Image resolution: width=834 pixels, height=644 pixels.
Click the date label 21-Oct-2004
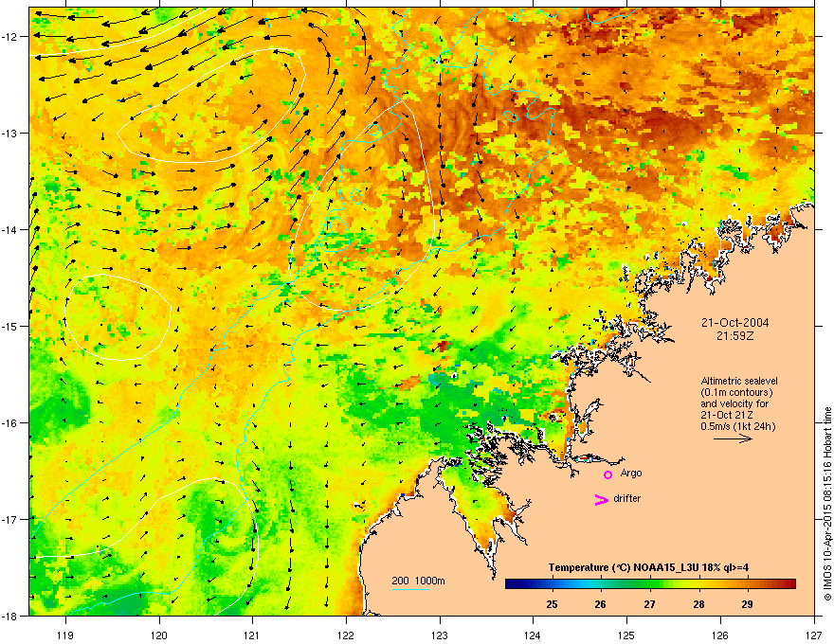coord(735,323)
